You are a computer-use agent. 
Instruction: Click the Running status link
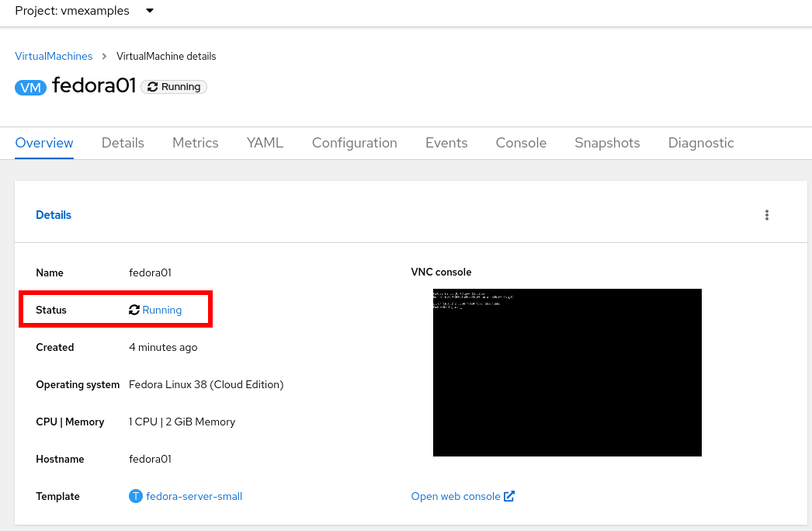tap(161, 309)
